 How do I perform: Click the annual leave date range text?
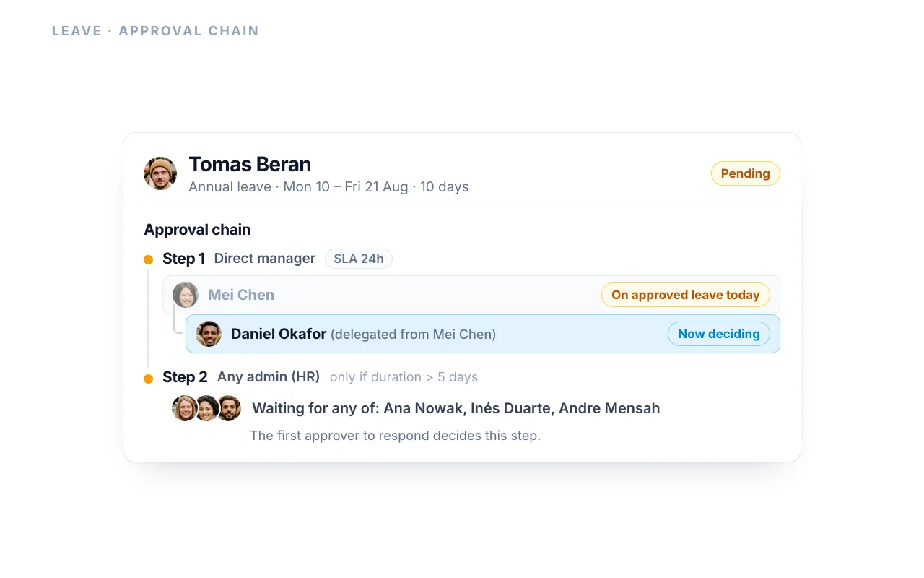(x=328, y=187)
